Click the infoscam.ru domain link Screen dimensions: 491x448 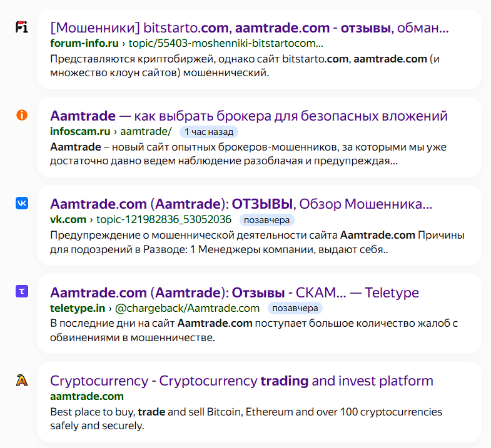[x=80, y=132]
